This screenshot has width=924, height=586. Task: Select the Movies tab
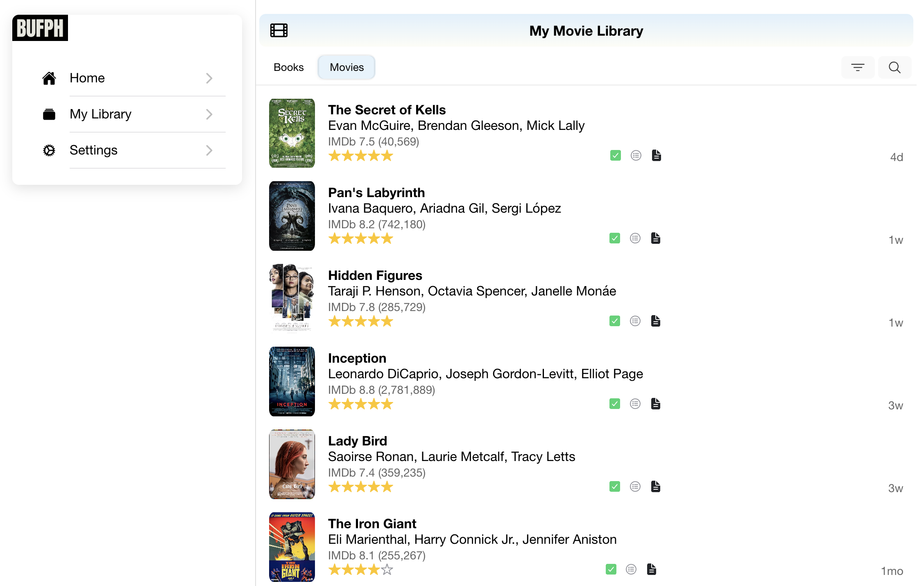[346, 67]
